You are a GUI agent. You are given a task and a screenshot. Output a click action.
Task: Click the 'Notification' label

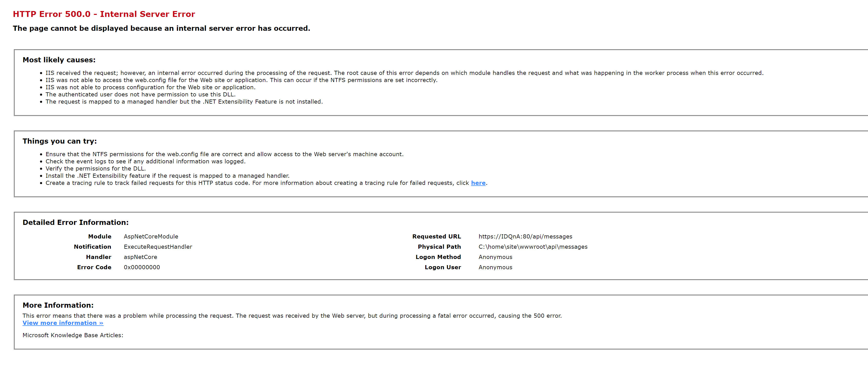[93, 247]
